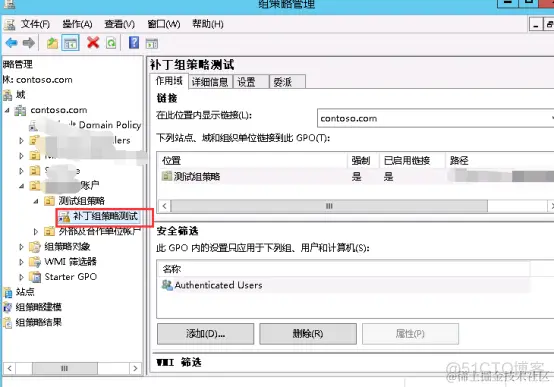Open the 查看(V) menu
The image size is (554, 387).
119,24
